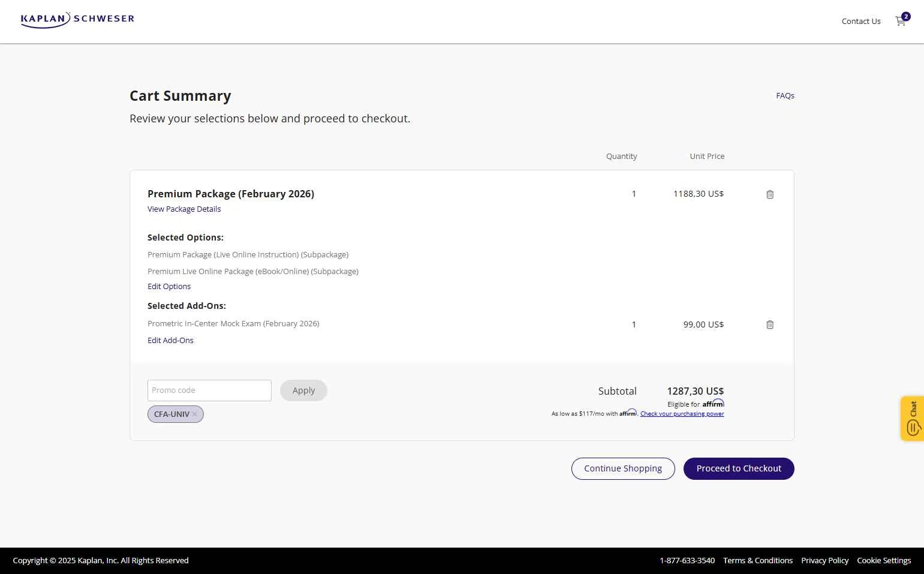Open the yellow Chat widget

(913, 419)
